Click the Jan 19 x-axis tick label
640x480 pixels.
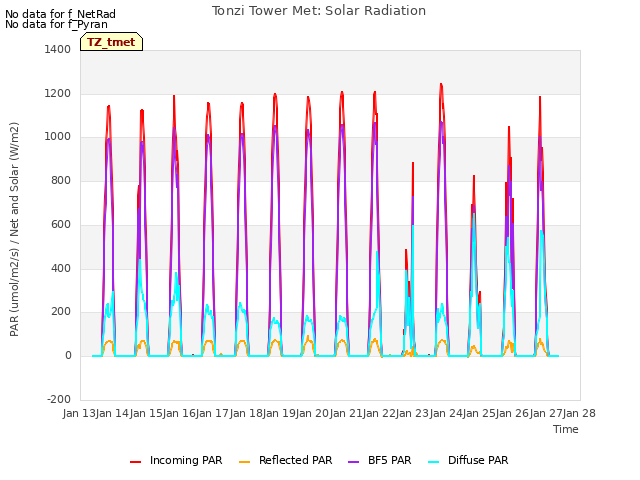pos(279,413)
